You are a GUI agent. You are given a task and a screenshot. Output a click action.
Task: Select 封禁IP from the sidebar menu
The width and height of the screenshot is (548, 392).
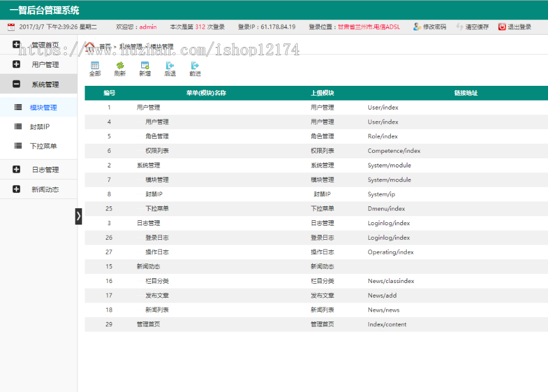39,126
